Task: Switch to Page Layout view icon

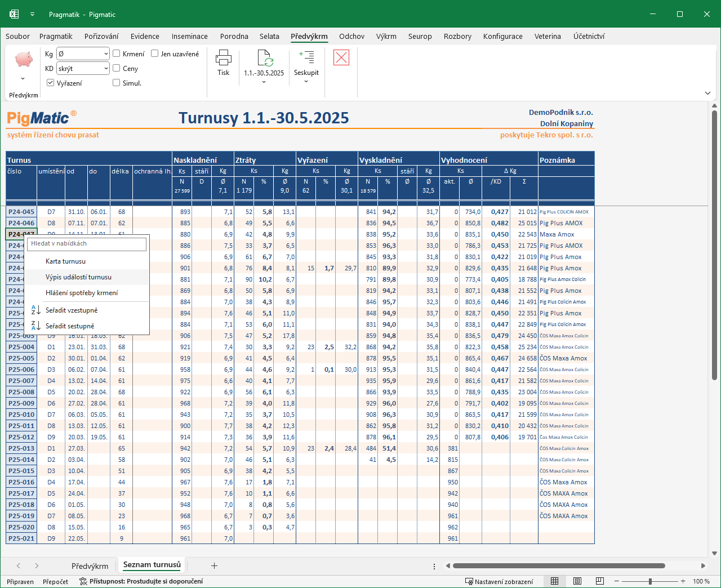Action: click(x=577, y=581)
